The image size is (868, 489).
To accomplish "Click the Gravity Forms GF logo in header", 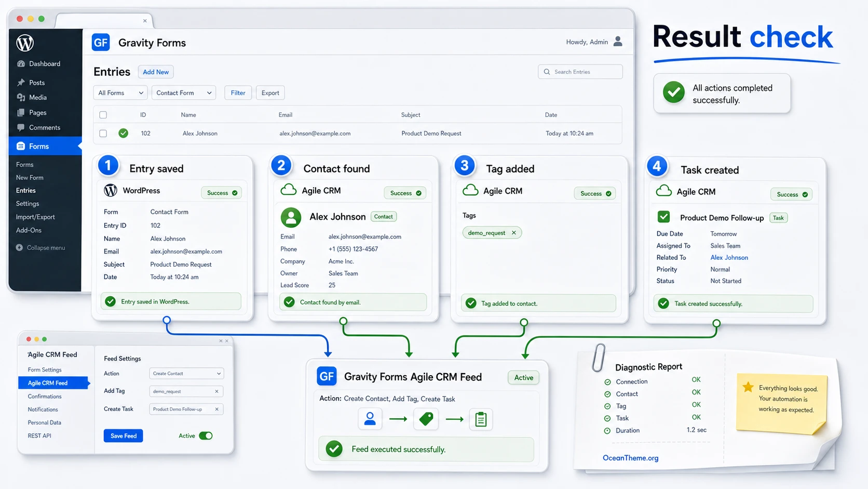I will (101, 42).
